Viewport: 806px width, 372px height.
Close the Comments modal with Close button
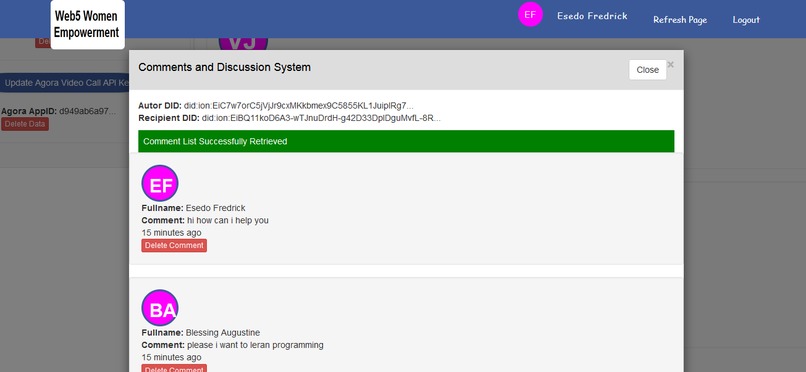(x=647, y=70)
